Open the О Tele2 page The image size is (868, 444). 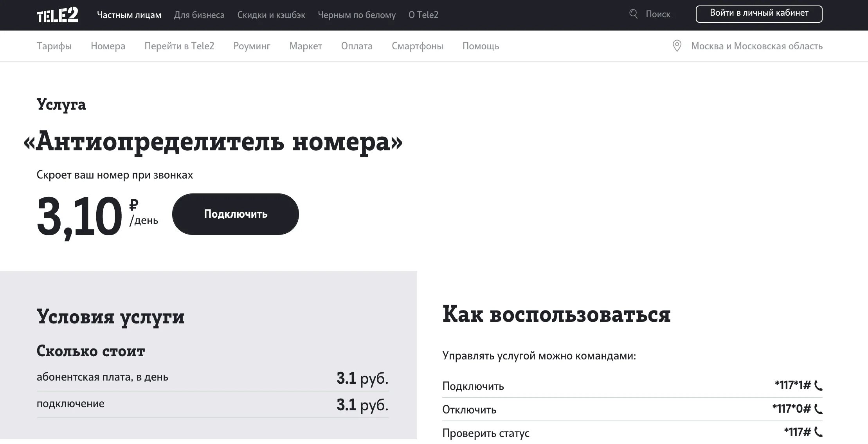(x=423, y=15)
